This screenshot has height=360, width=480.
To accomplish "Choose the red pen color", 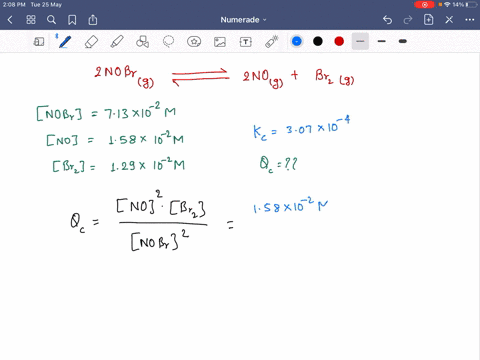I will (x=339, y=41).
